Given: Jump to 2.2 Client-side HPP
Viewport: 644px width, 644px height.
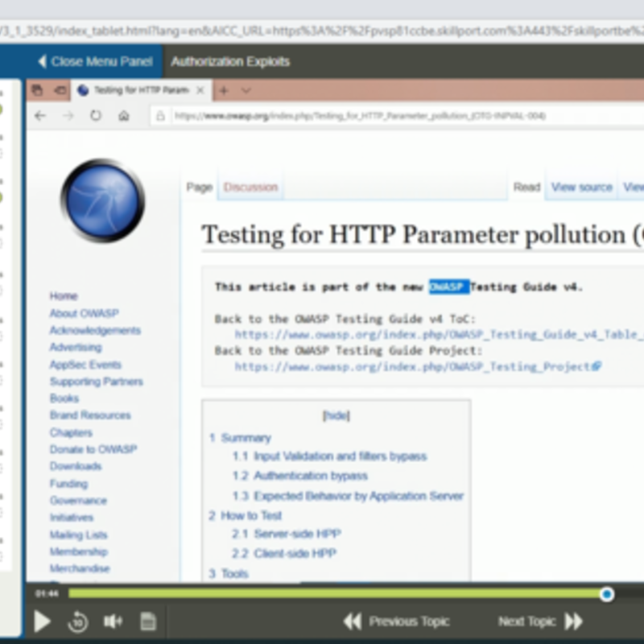Looking at the screenshot, I should 284,553.
